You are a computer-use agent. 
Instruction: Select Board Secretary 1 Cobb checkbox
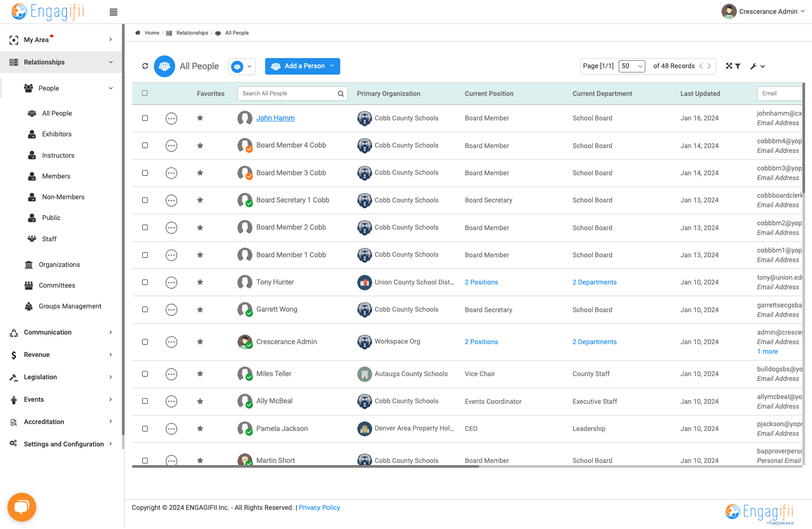click(145, 200)
